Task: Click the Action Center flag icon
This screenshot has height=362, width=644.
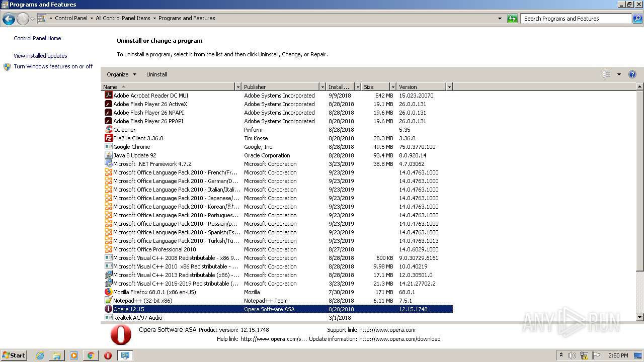Action: (x=596, y=355)
